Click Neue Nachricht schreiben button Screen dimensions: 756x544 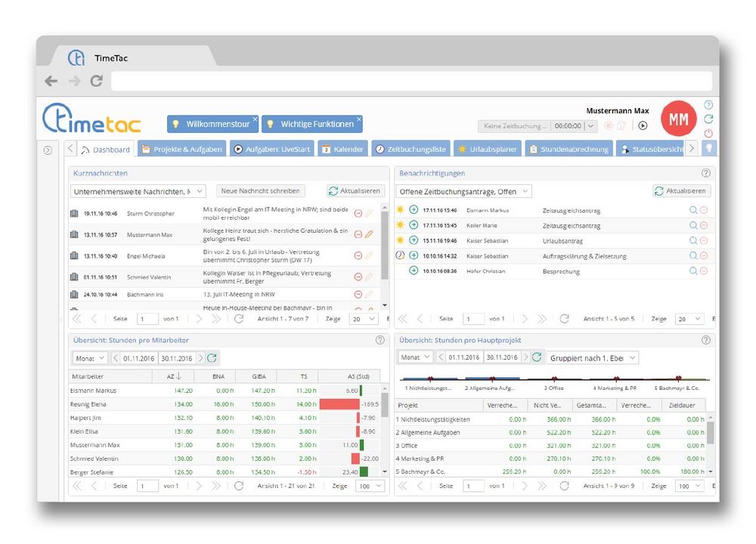coord(261,191)
